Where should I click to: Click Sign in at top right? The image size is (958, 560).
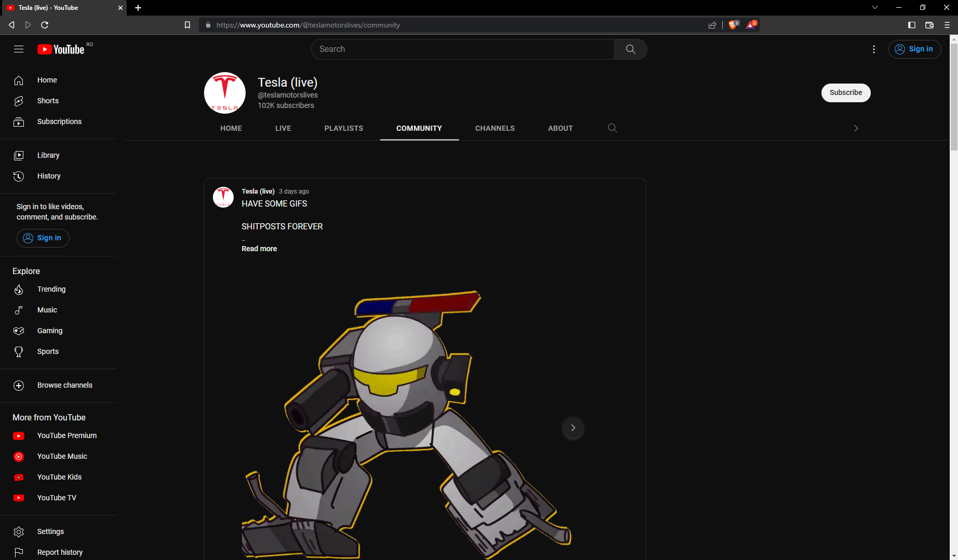tap(914, 49)
